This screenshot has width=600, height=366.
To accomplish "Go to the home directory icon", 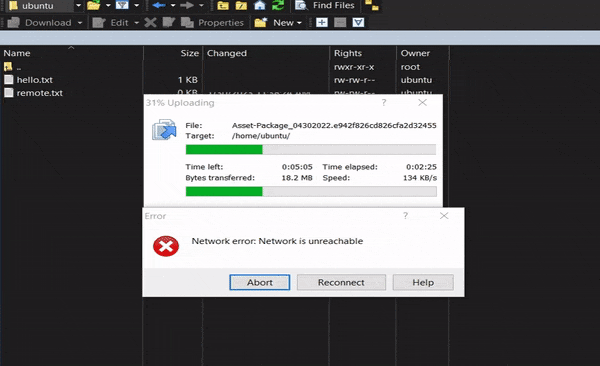I will coord(259,5).
